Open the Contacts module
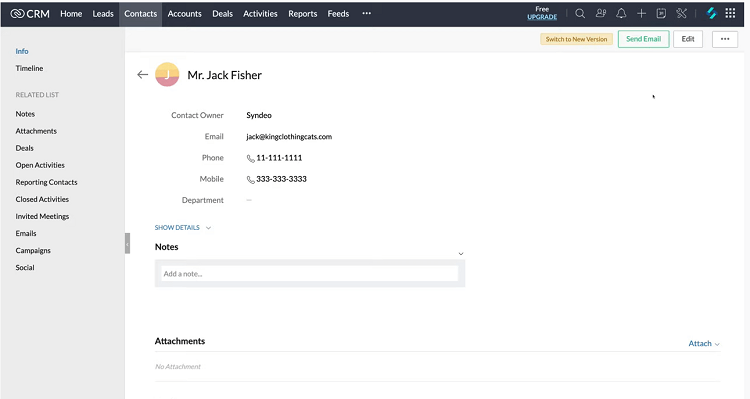Image resolution: width=750 pixels, height=399 pixels. (140, 14)
